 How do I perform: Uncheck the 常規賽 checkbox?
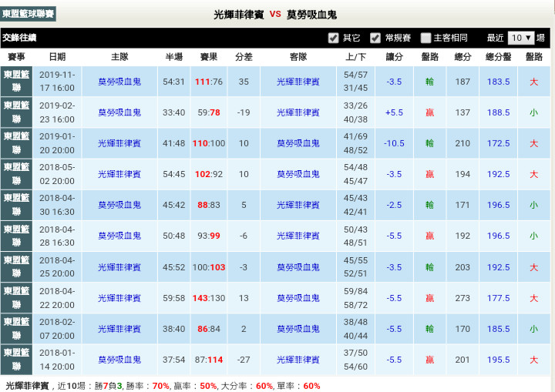click(375, 38)
